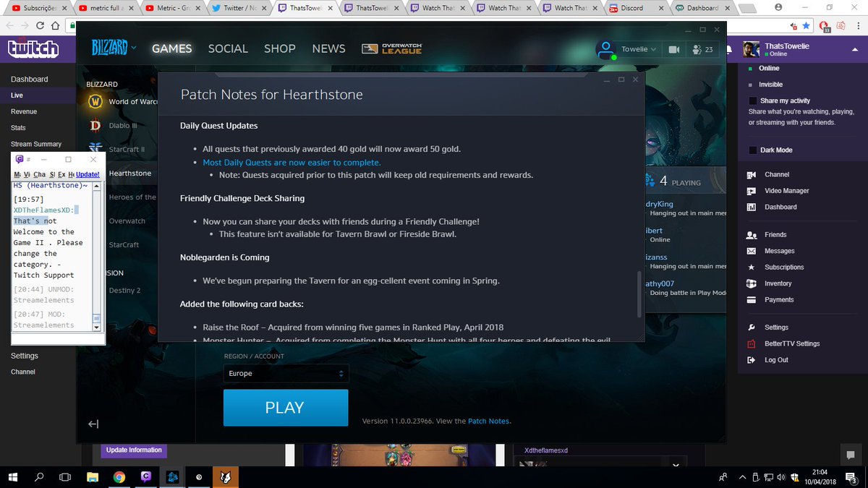
Task: Click the patch notes vertical scrollbar
Action: 638,294
